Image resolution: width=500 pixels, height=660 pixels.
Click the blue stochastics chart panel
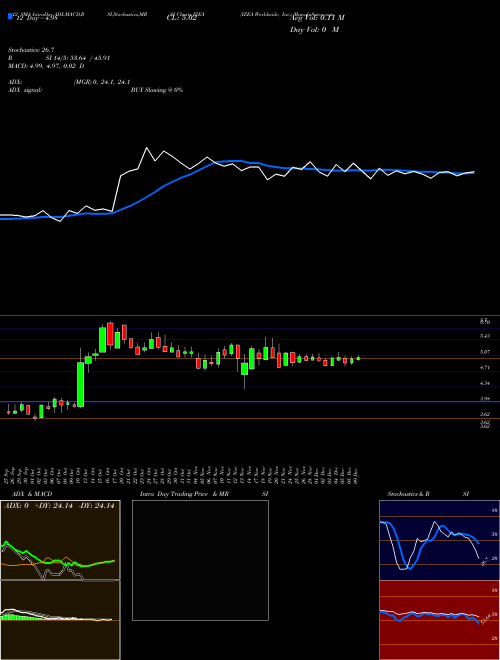[x=439, y=540]
